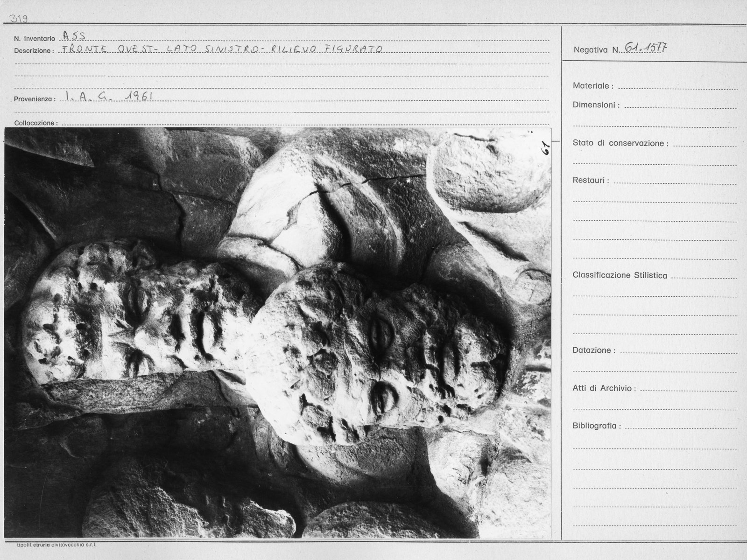Image resolution: width=747 pixels, height=560 pixels.
Task: Click the 'Provenienza :' label
Action: tap(35, 99)
